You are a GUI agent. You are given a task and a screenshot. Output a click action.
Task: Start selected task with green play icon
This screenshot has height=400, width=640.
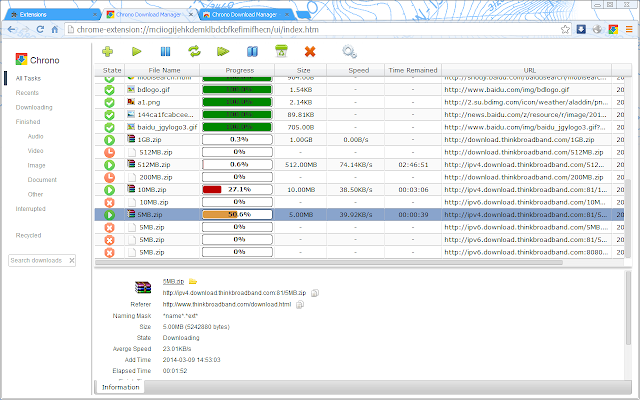pos(136,51)
